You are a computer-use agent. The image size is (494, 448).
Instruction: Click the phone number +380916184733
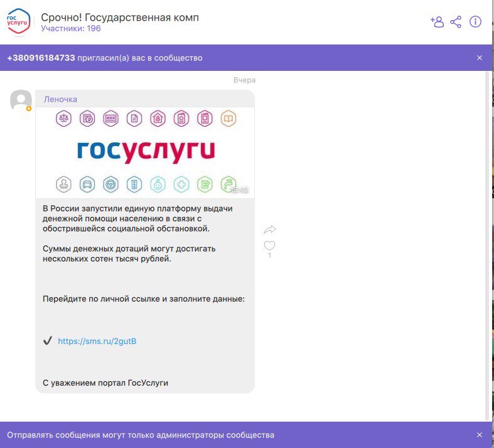41,58
